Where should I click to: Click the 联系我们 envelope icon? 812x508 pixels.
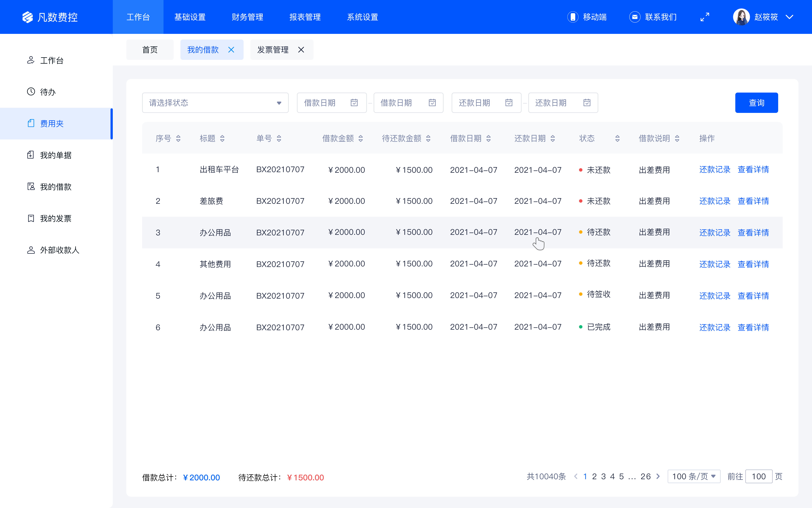635,17
